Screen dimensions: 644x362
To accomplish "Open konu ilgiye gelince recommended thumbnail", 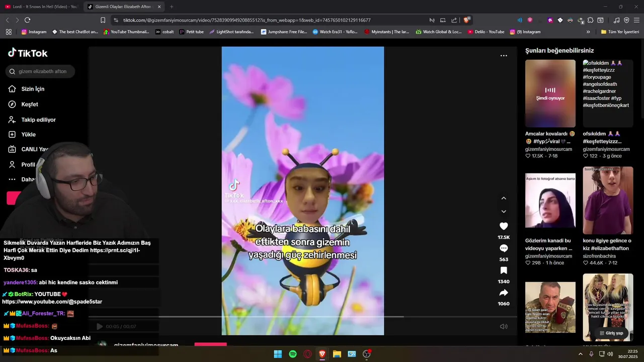I will coord(608,201).
